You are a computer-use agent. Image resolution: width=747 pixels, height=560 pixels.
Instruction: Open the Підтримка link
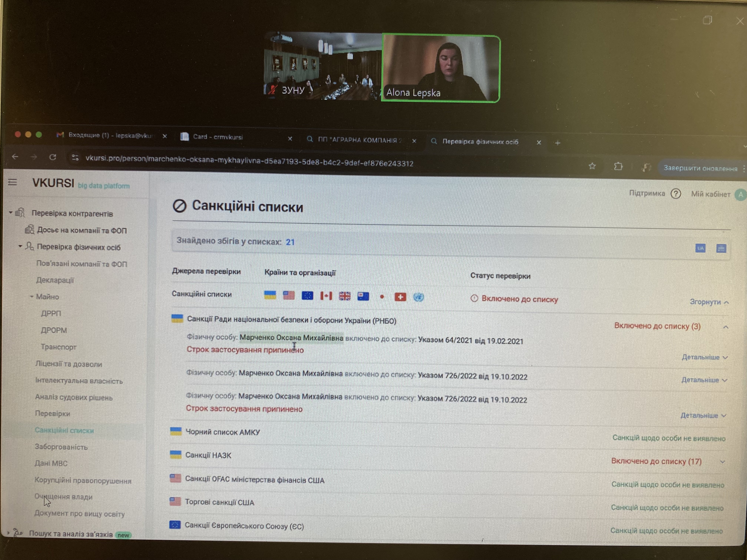pos(647,193)
